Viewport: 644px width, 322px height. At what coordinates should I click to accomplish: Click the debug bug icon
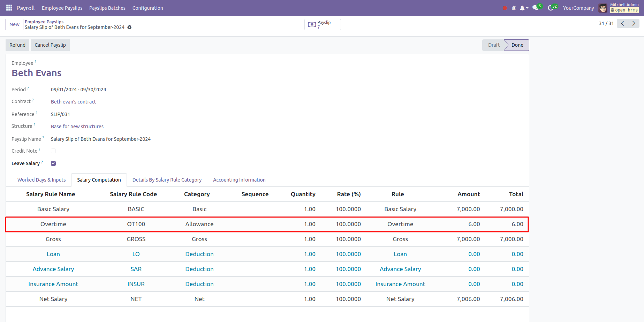coord(514,8)
